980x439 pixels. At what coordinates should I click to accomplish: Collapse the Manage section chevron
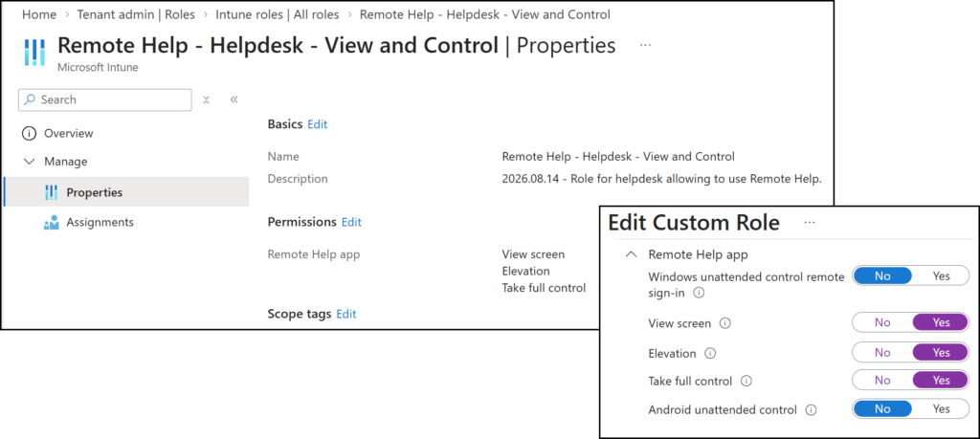tap(29, 162)
